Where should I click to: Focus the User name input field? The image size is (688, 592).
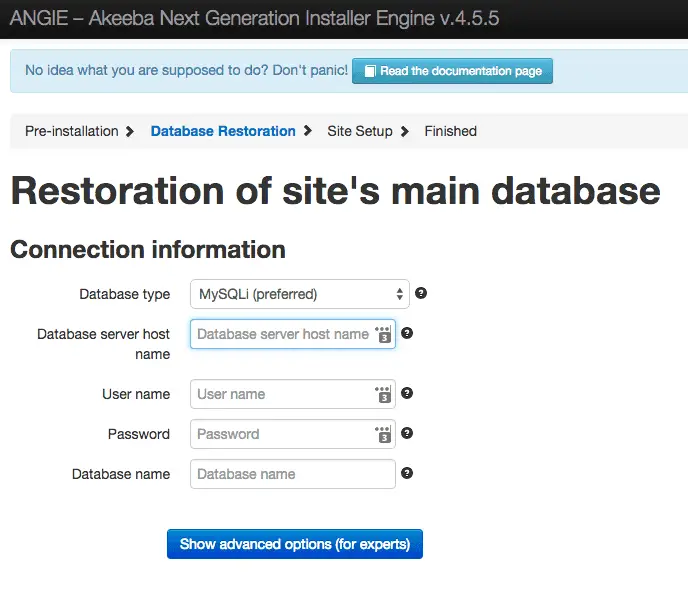click(x=293, y=394)
